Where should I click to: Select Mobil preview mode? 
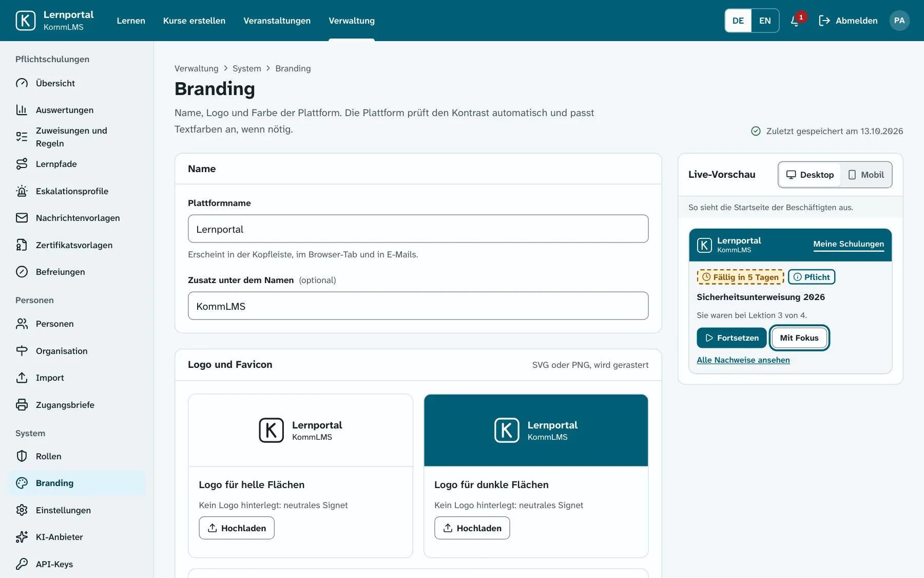866,175
